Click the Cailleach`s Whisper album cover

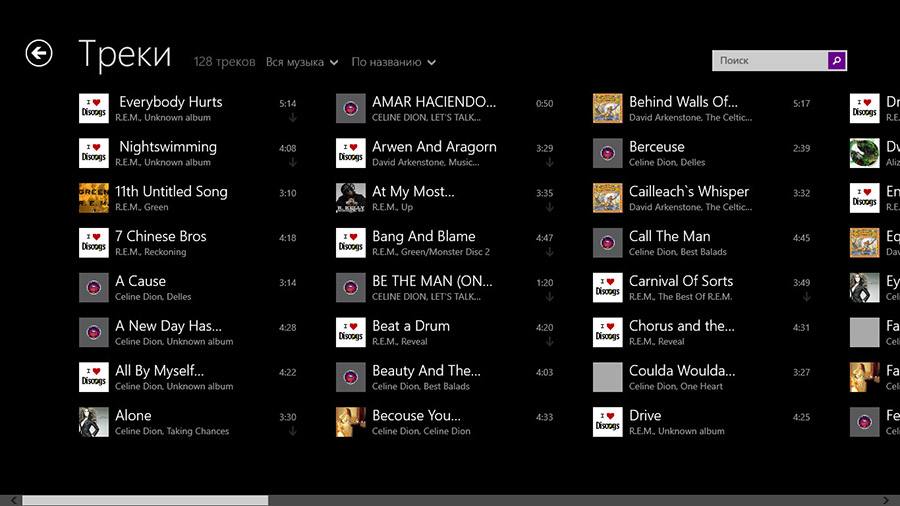pyautogui.click(x=607, y=198)
